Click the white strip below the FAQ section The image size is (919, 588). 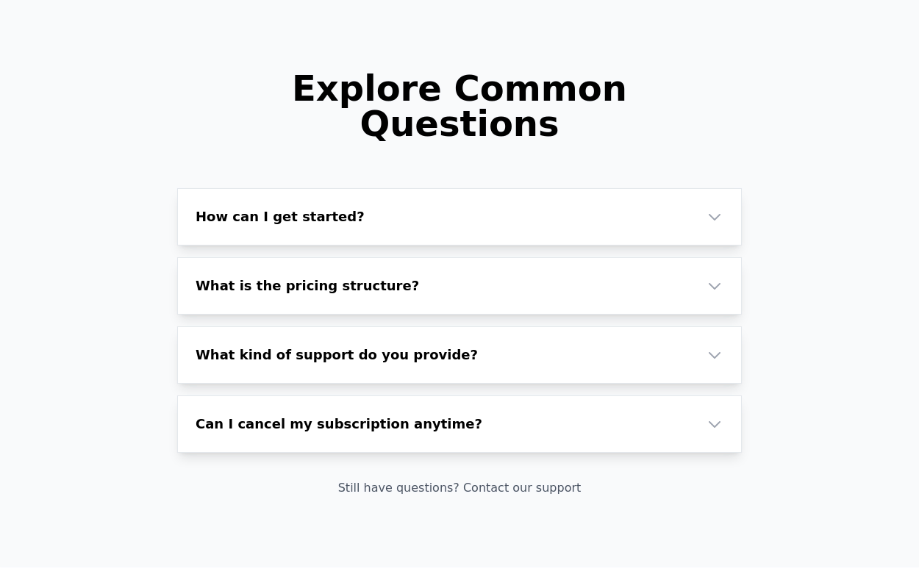(459, 578)
